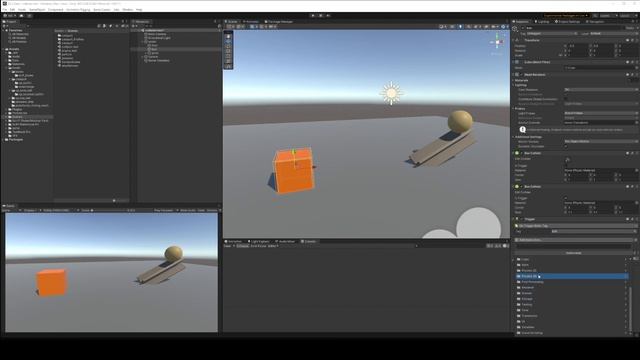This screenshot has width=640, height=360.
Task: Collapse the Mesh Renderer component header
Action: (513, 75)
